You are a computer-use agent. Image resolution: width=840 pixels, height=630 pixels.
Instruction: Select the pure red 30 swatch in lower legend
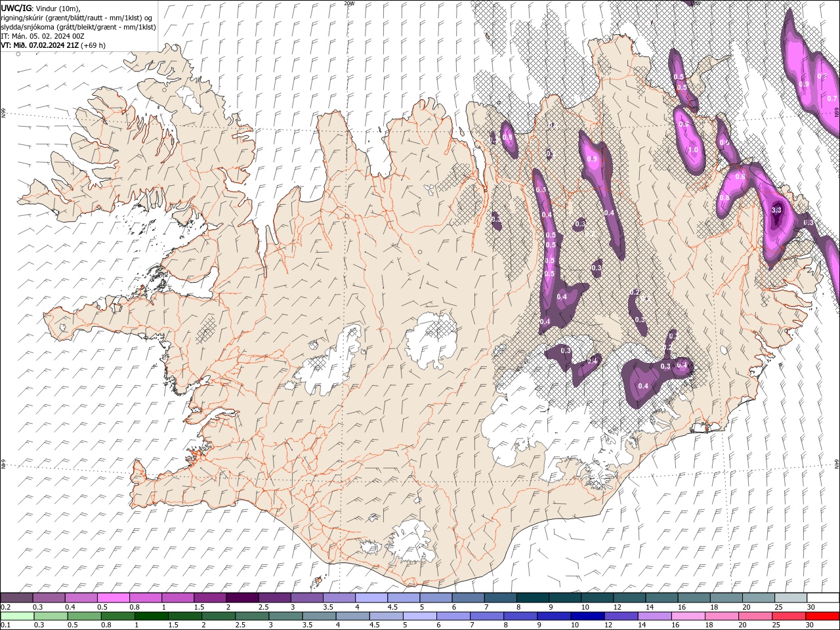click(823, 616)
